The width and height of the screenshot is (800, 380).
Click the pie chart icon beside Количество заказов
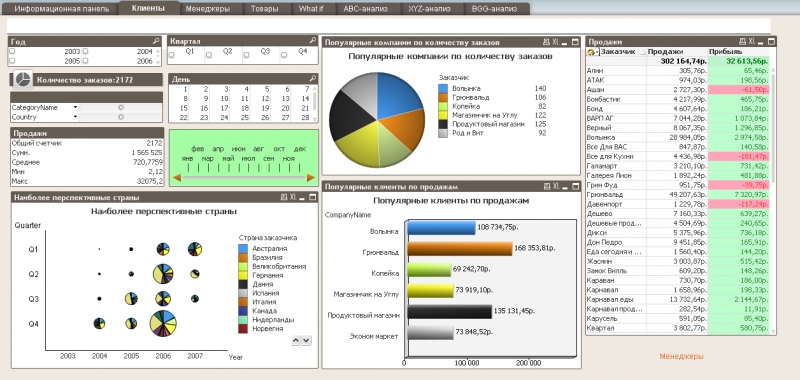[22, 79]
